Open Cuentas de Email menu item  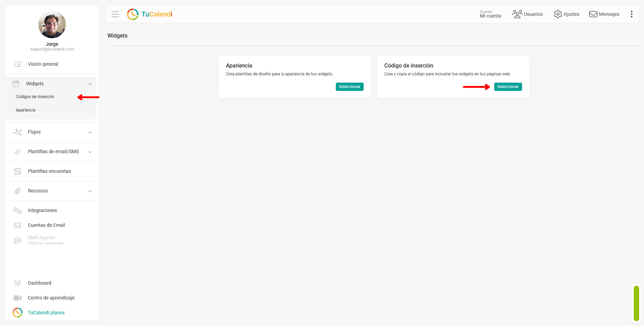[x=46, y=225]
